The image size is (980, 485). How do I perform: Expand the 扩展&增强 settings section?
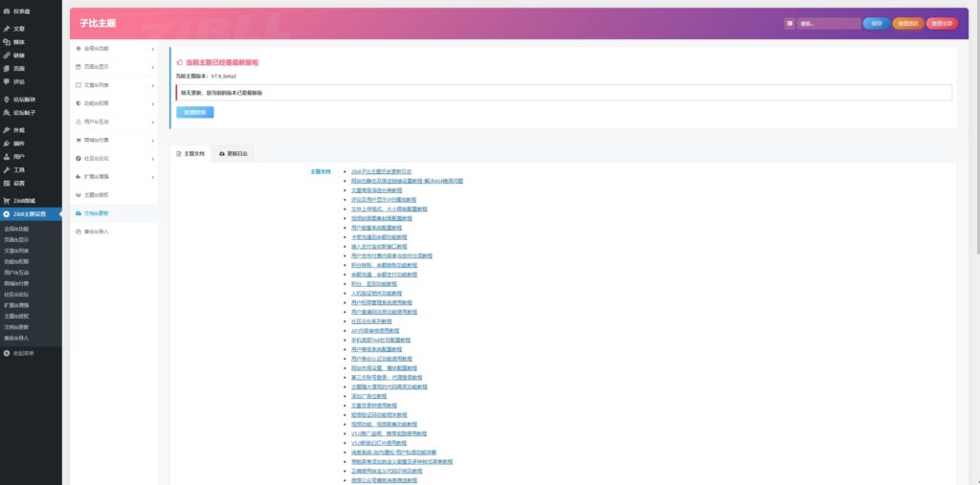click(x=115, y=177)
